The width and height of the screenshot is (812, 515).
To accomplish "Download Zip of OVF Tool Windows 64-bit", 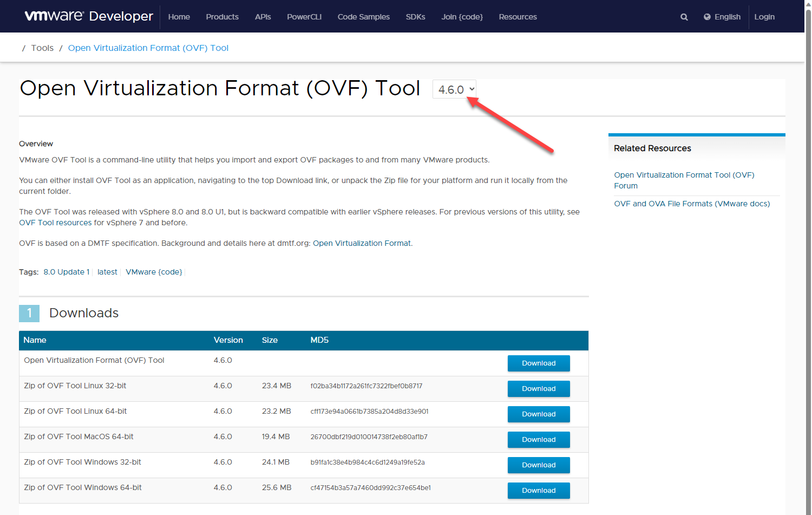I will [x=539, y=491].
